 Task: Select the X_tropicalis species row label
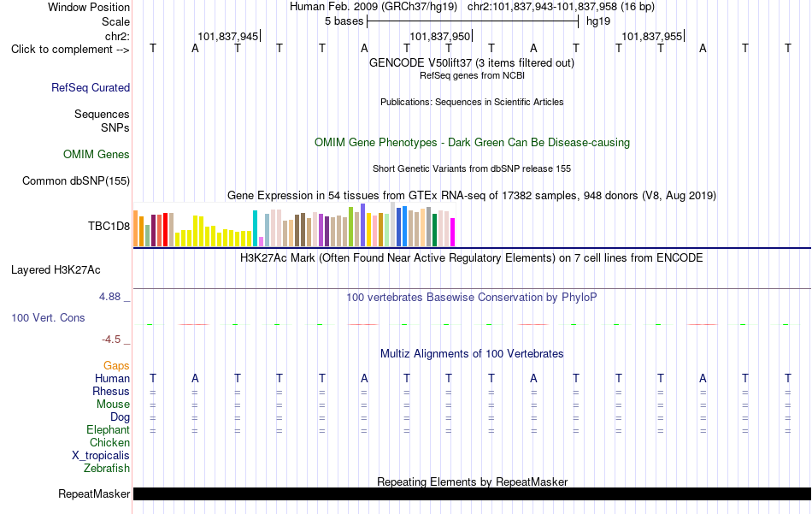coord(101,456)
